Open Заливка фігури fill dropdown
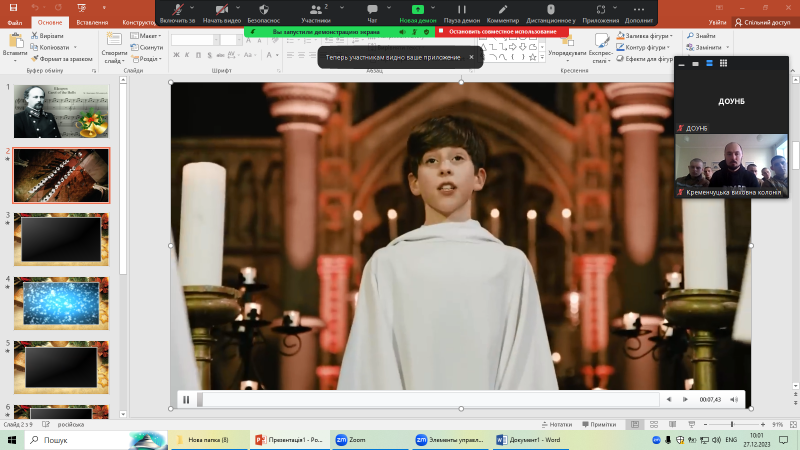Viewport: 800px width, 450px height. click(645, 36)
